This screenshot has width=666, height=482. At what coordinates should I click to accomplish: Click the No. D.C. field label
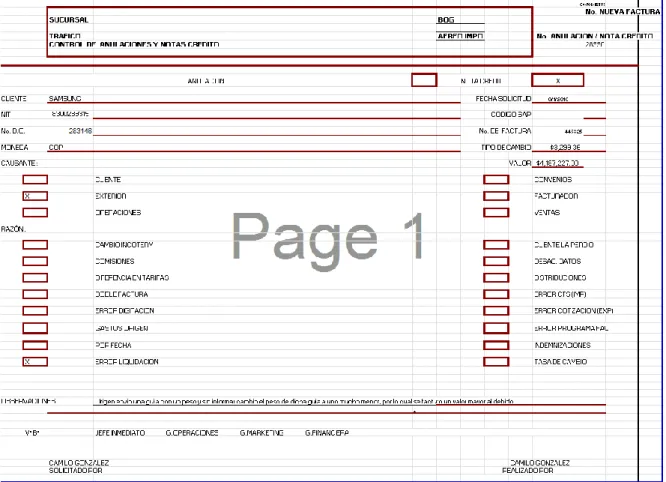coord(13,131)
